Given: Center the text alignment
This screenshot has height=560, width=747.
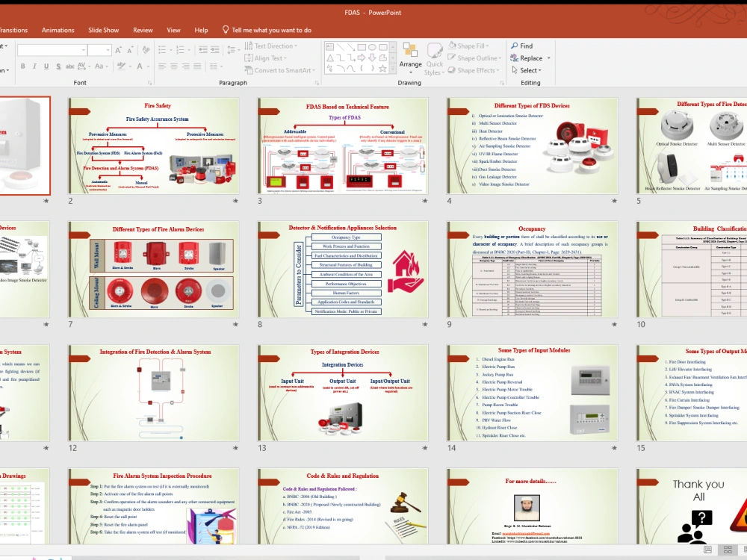Looking at the screenshot, I should tap(174, 66).
